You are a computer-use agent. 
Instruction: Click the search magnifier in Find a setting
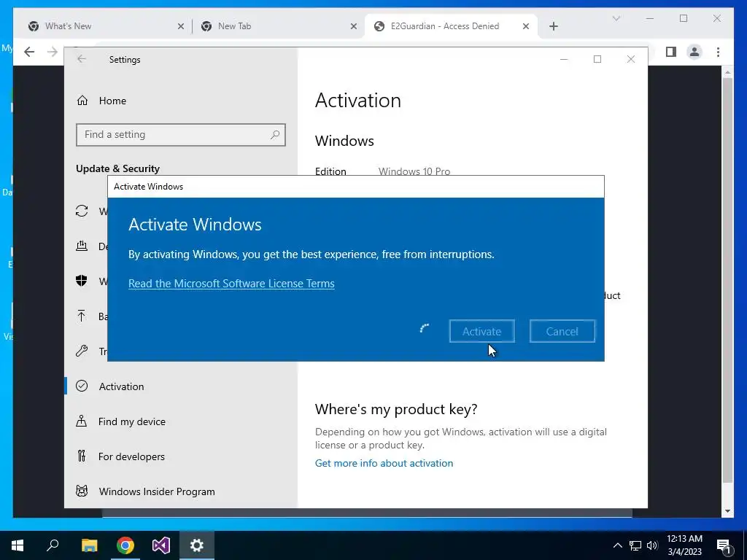(x=275, y=135)
